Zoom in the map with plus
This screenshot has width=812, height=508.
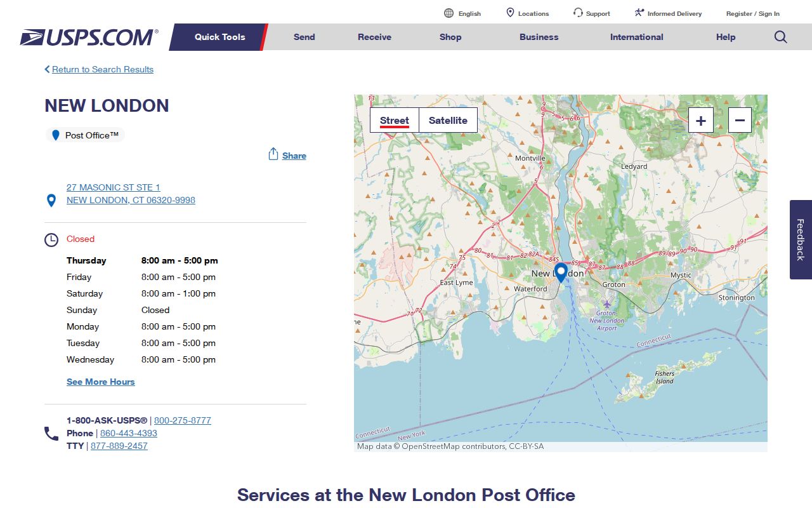tap(701, 120)
